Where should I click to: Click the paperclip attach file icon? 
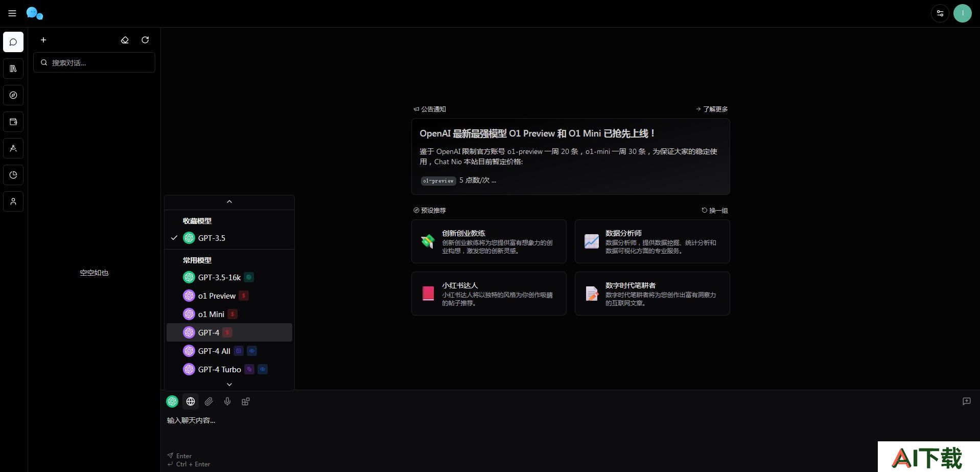click(209, 401)
